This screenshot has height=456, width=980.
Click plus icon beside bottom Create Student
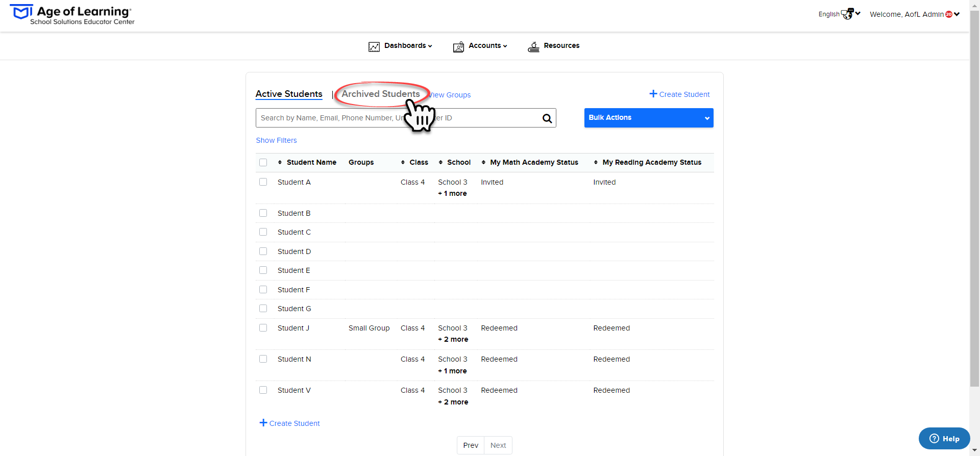pyautogui.click(x=263, y=423)
